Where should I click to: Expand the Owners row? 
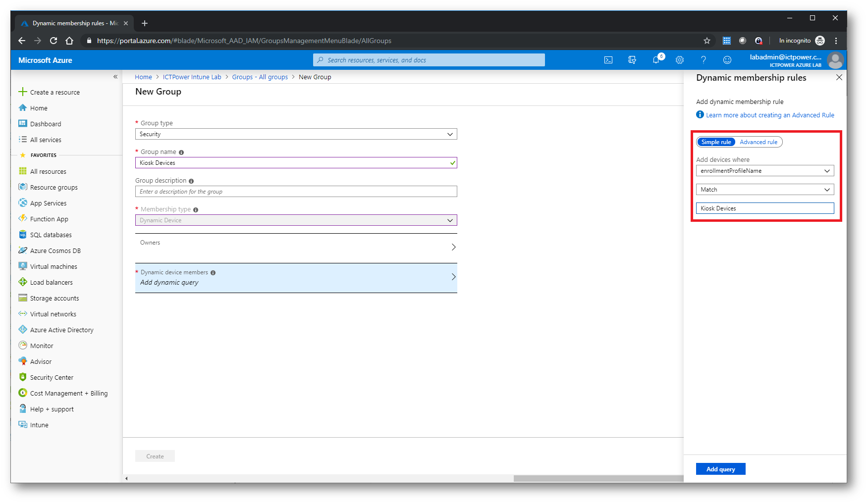pyautogui.click(x=296, y=248)
